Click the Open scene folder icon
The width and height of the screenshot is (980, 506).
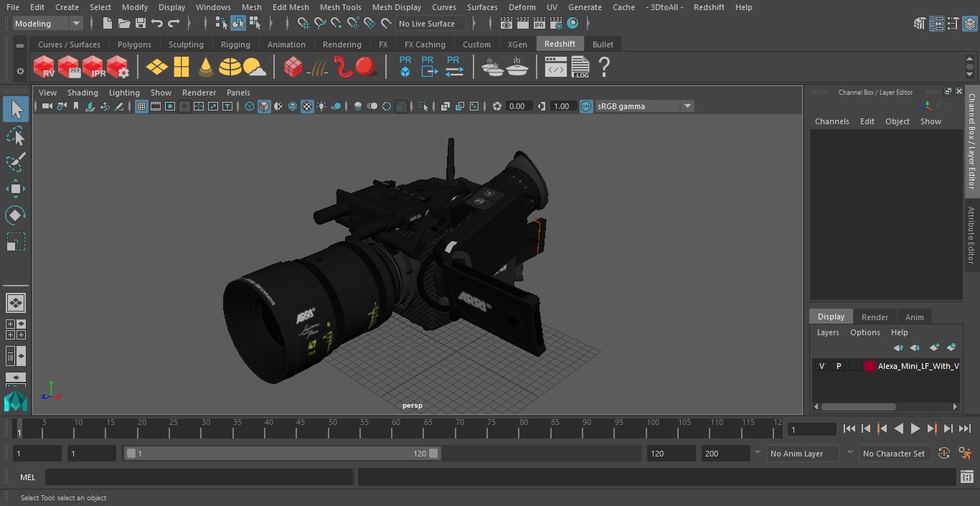coord(124,24)
